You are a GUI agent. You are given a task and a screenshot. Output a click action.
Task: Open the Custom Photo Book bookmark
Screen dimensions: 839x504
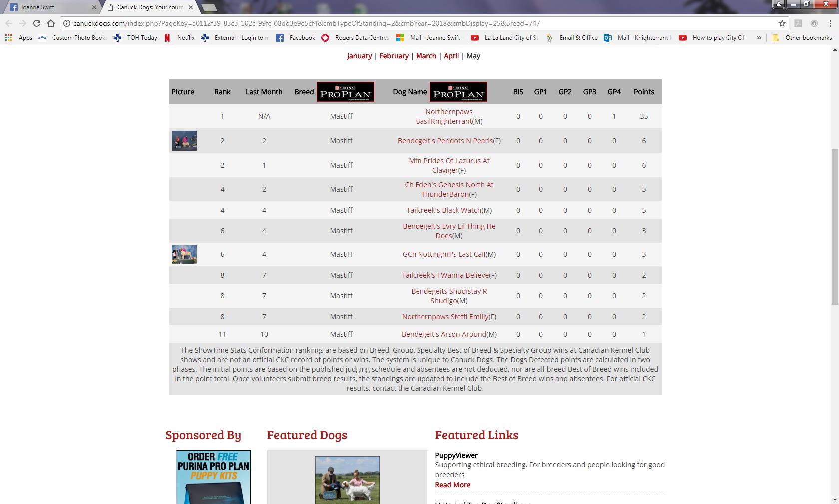pos(72,38)
